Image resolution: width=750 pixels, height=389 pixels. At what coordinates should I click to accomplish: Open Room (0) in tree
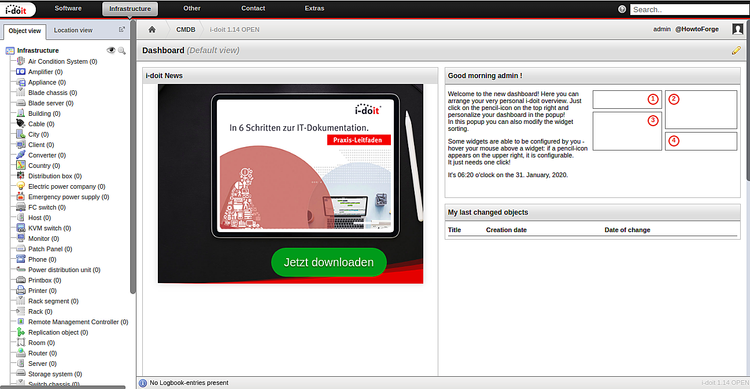[x=41, y=343]
